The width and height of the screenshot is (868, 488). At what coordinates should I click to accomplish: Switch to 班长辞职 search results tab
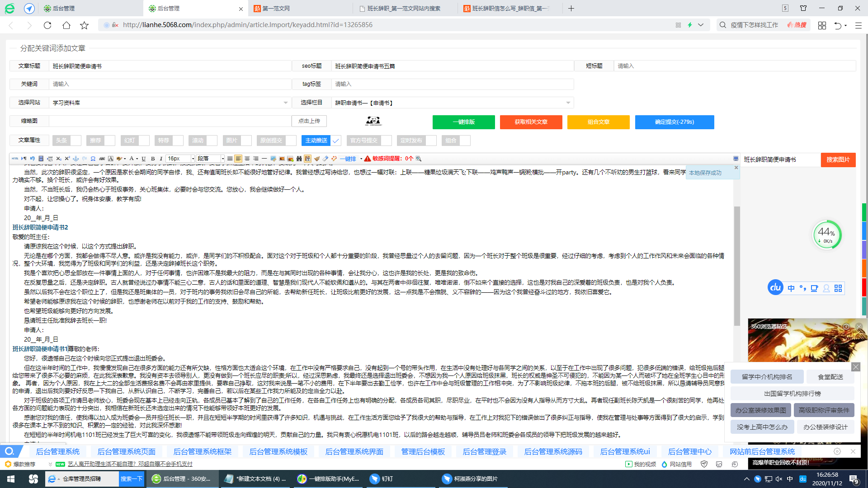click(x=404, y=8)
